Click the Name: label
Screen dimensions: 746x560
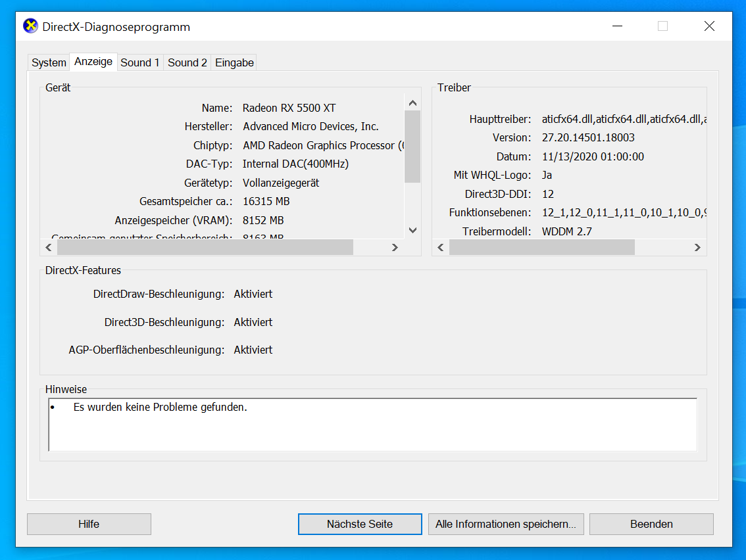coord(217,108)
